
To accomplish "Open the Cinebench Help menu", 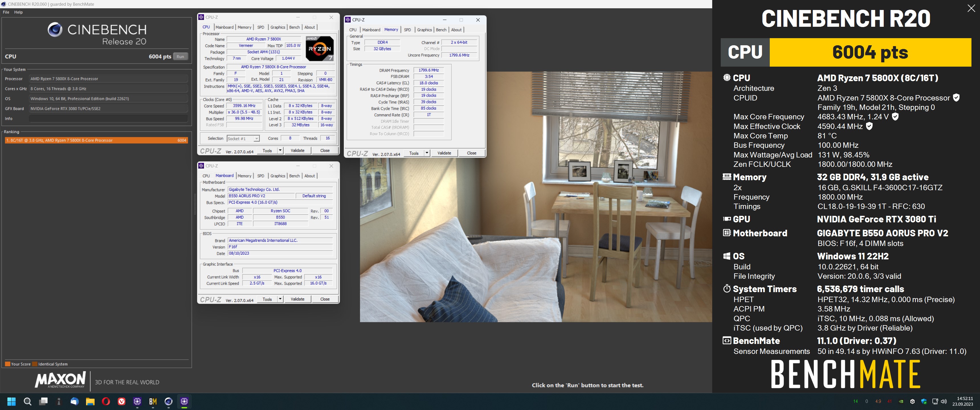I will point(18,12).
